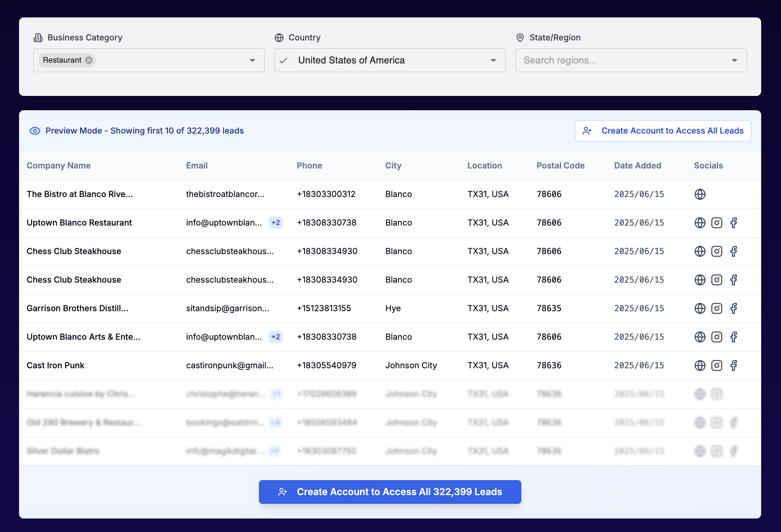Open Instagram icon for Uptown Blanco Restaurant
Viewport: 781px width, 532px height.
716,223
